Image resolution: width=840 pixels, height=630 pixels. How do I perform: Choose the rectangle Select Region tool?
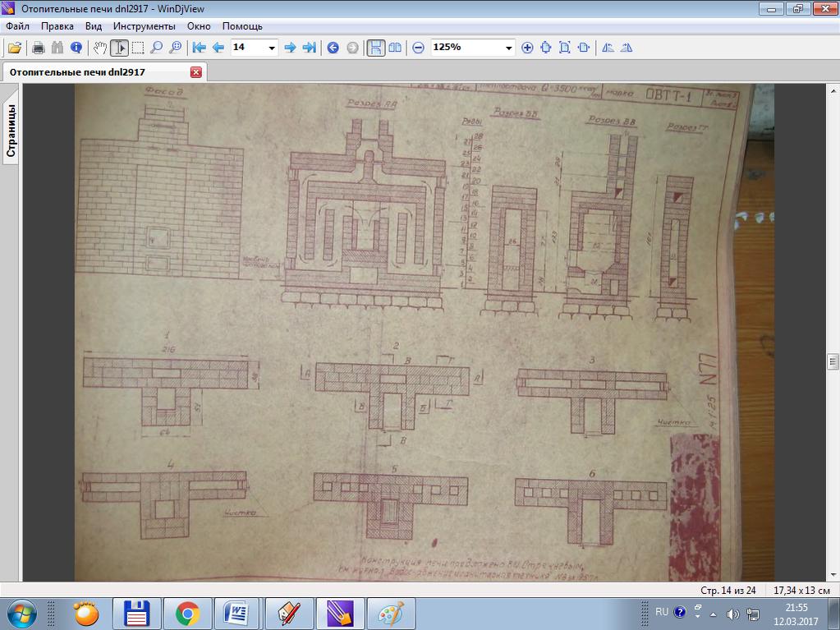tap(138, 48)
